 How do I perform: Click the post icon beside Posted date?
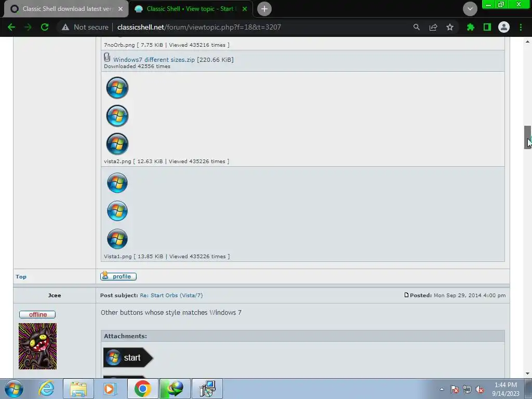point(406,295)
